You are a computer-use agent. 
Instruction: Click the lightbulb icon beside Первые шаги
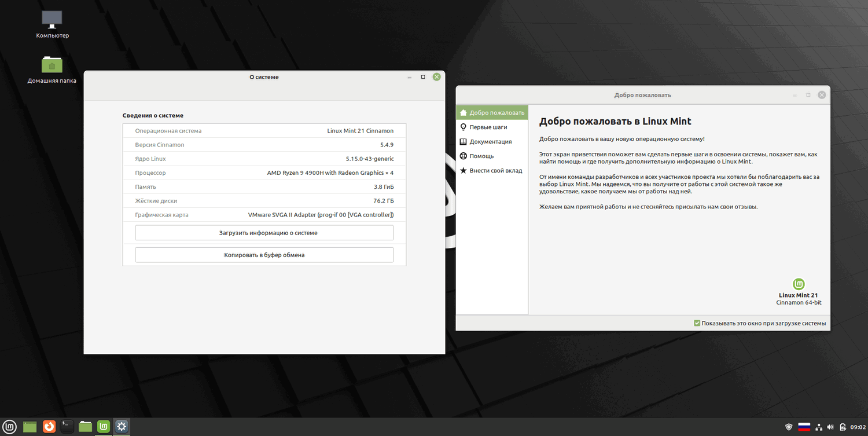pyautogui.click(x=463, y=127)
